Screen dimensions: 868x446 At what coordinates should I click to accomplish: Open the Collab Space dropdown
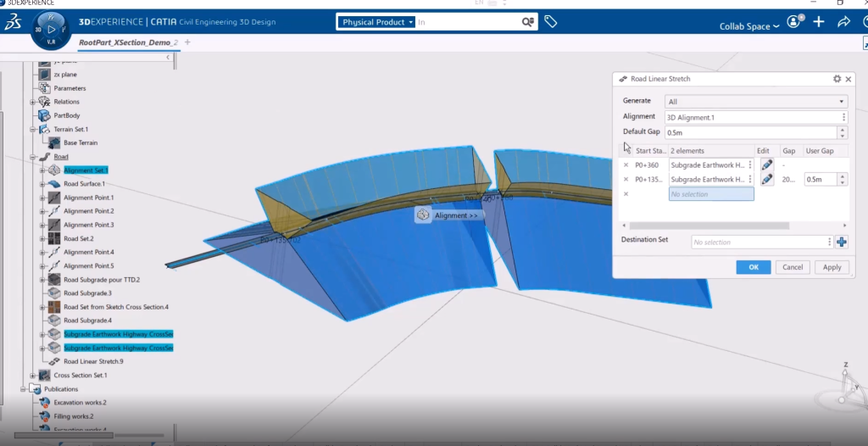coord(749,26)
